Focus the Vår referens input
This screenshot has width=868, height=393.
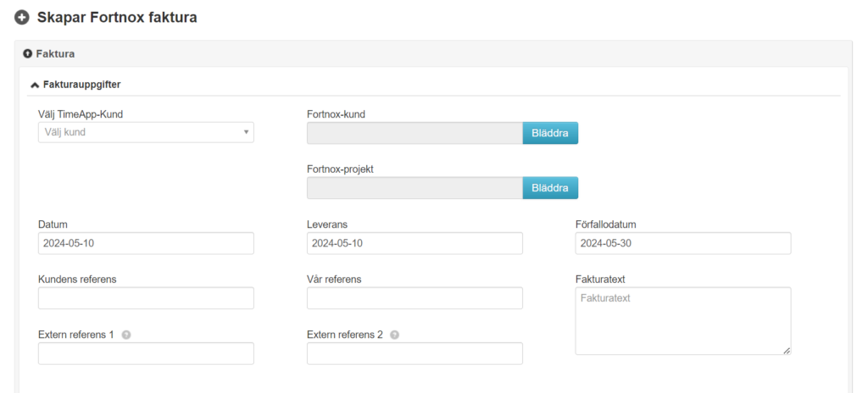tap(415, 298)
